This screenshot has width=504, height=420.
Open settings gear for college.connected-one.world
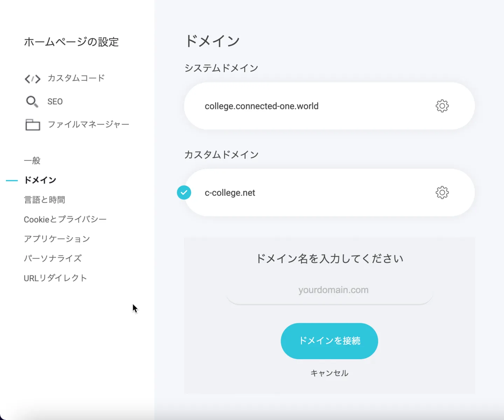point(442,106)
